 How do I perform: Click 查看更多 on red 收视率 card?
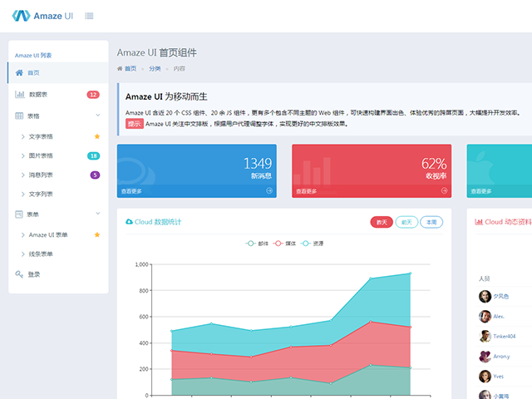point(307,191)
